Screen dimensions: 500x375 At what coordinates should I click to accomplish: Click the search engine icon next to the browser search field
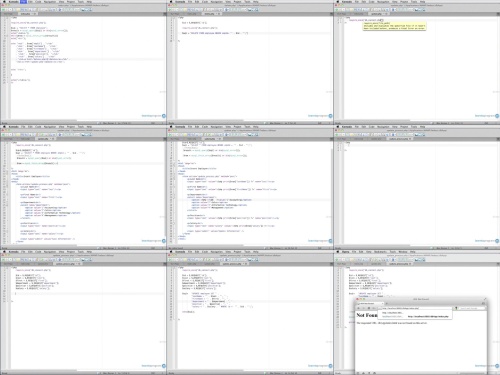456,308
